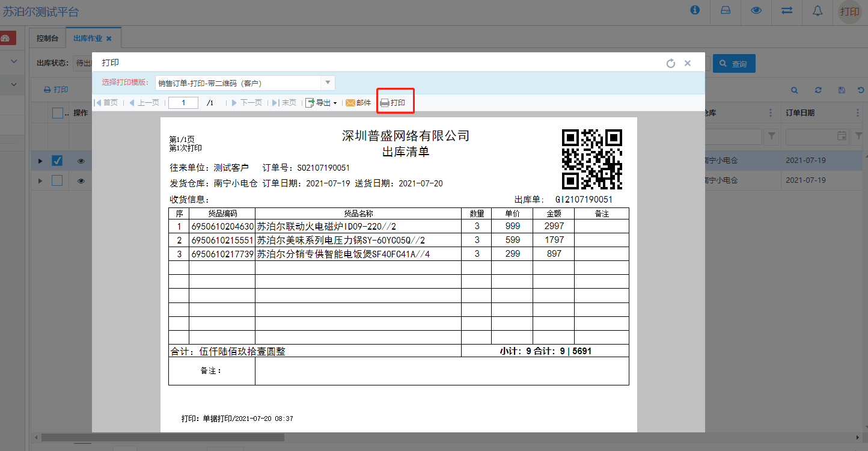Screen dimensions: 868x451
Task: Click the 打印 button in report toolbar
Action: 393,103
